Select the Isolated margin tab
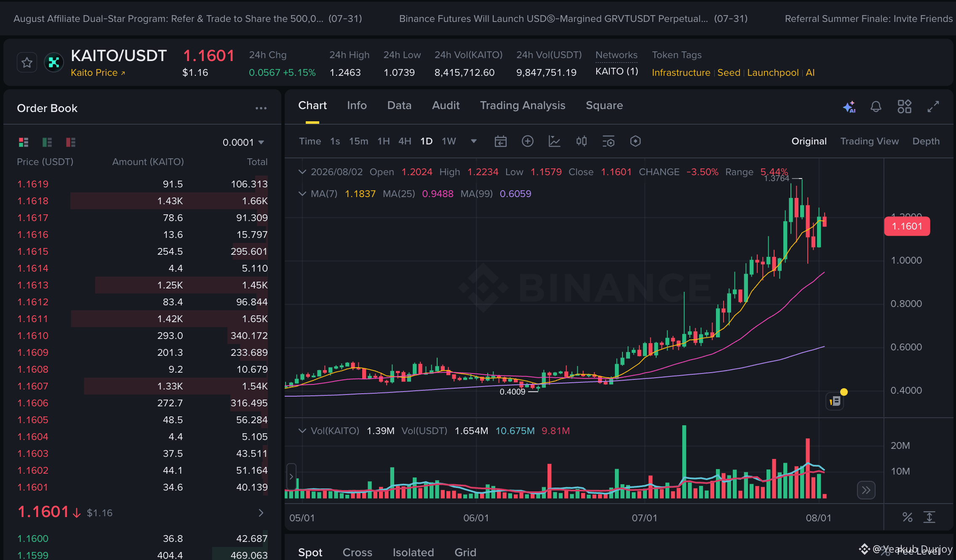Image resolution: width=956 pixels, height=560 pixels. point(413,552)
